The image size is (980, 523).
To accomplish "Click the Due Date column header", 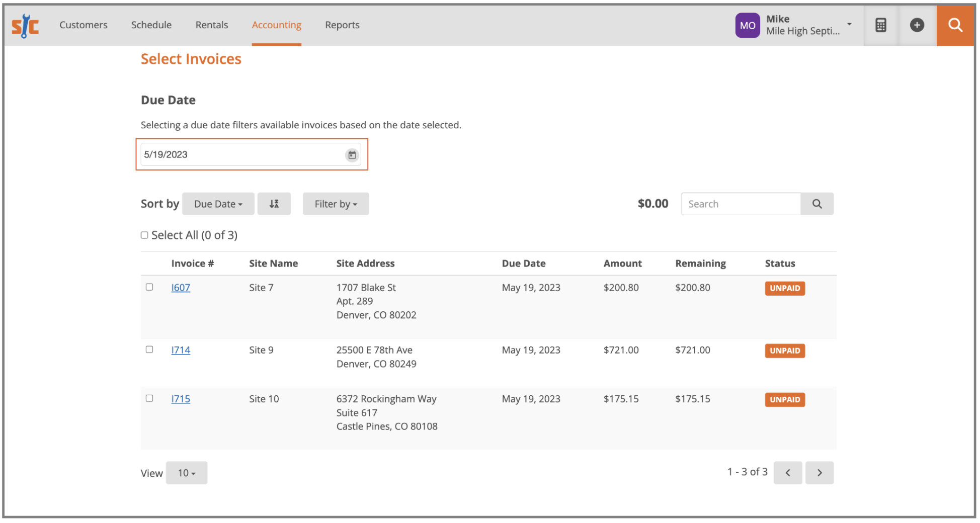I will point(524,264).
